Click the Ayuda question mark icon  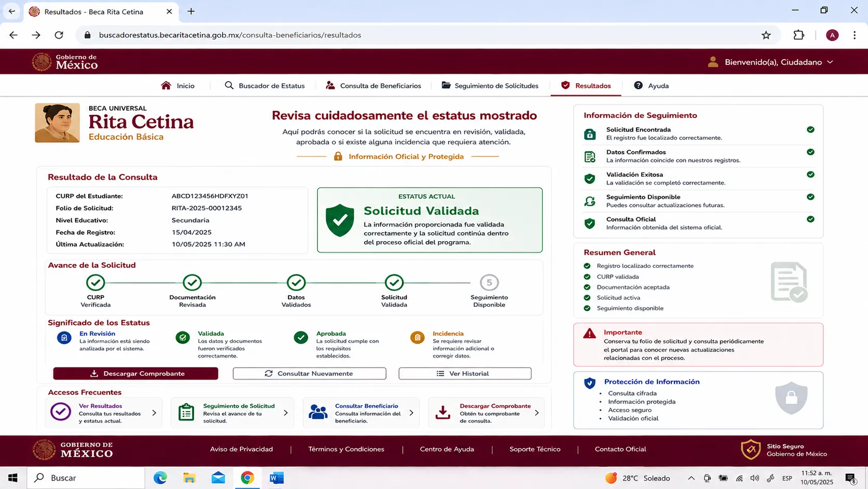click(638, 85)
